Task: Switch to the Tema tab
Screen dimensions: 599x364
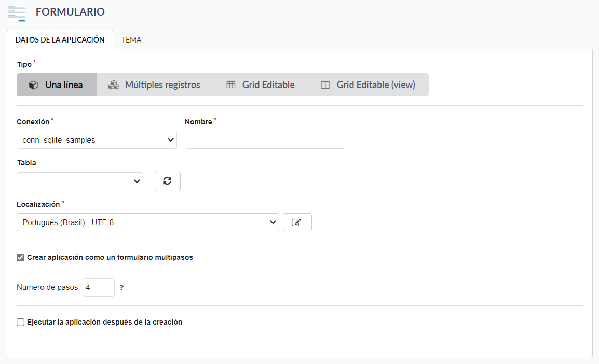Action: click(131, 40)
